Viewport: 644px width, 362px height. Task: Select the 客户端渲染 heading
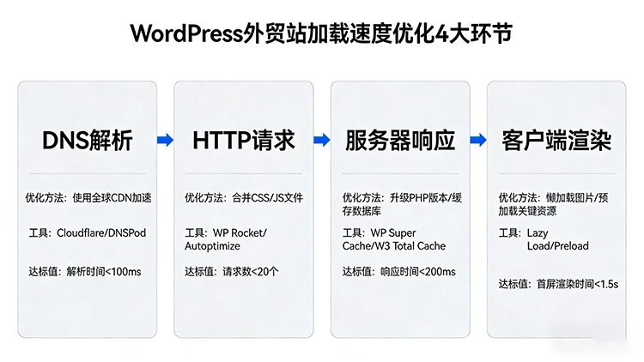tap(556, 140)
